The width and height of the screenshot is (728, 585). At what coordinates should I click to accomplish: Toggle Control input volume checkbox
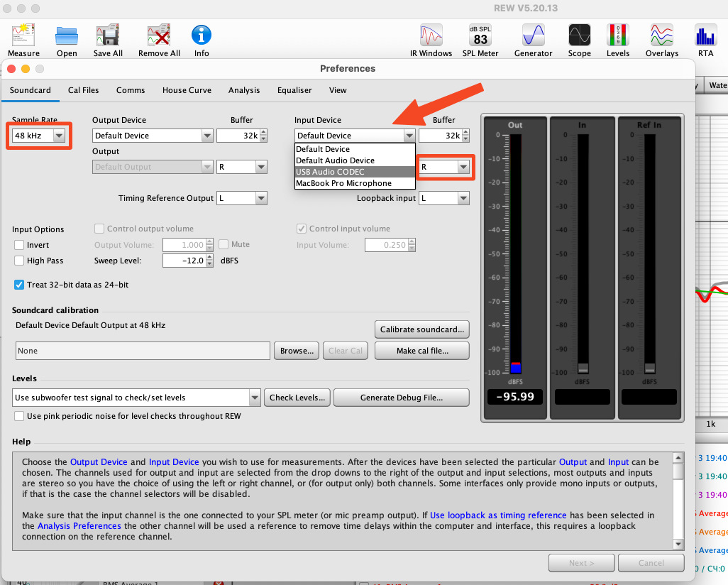point(302,229)
